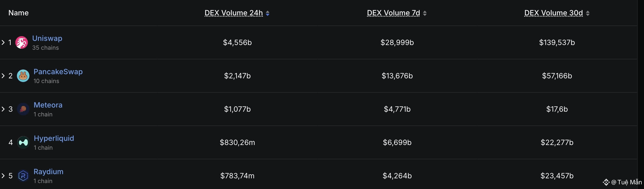This screenshot has height=189, width=644.
Task: Click the sort arrows beside DEX Volume 7d
Action: coord(425,13)
